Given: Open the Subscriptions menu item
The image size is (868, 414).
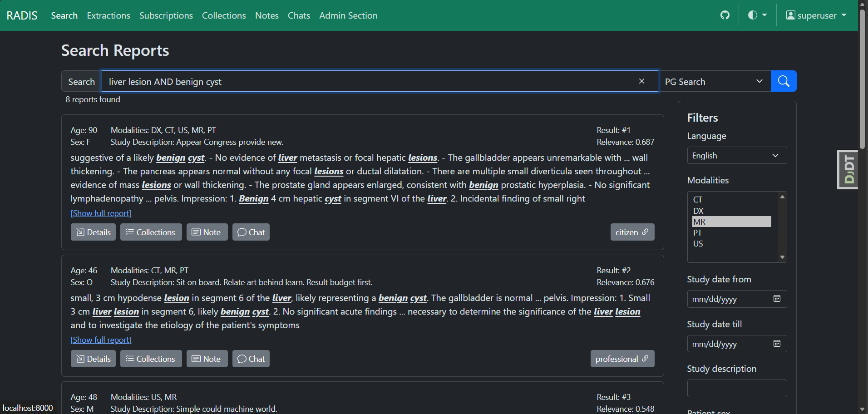Looking at the screenshot, I should [x=166, y=15].
